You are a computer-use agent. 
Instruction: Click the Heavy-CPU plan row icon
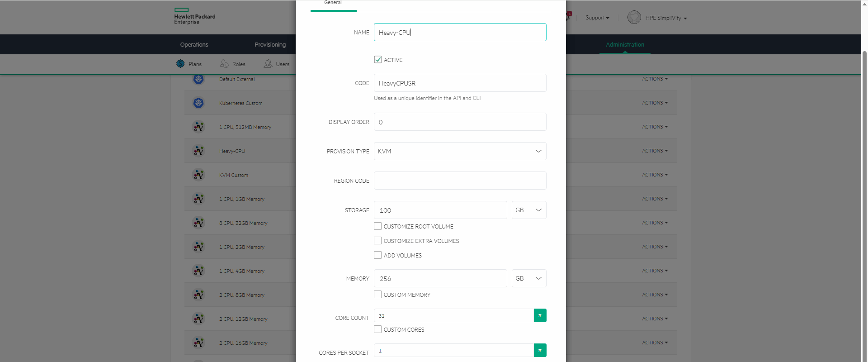click(x=198, y=151)
